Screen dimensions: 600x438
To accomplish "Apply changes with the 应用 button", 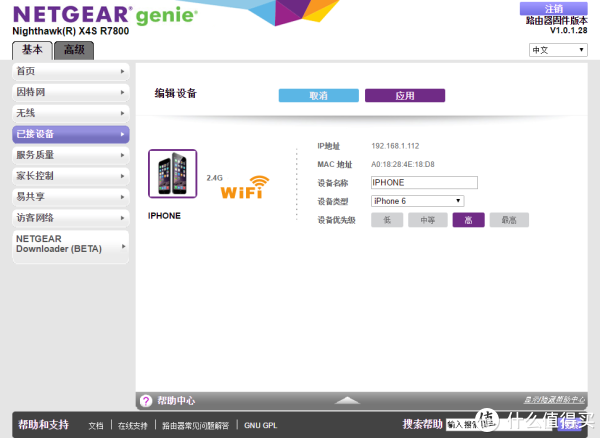I will point(405,96).
